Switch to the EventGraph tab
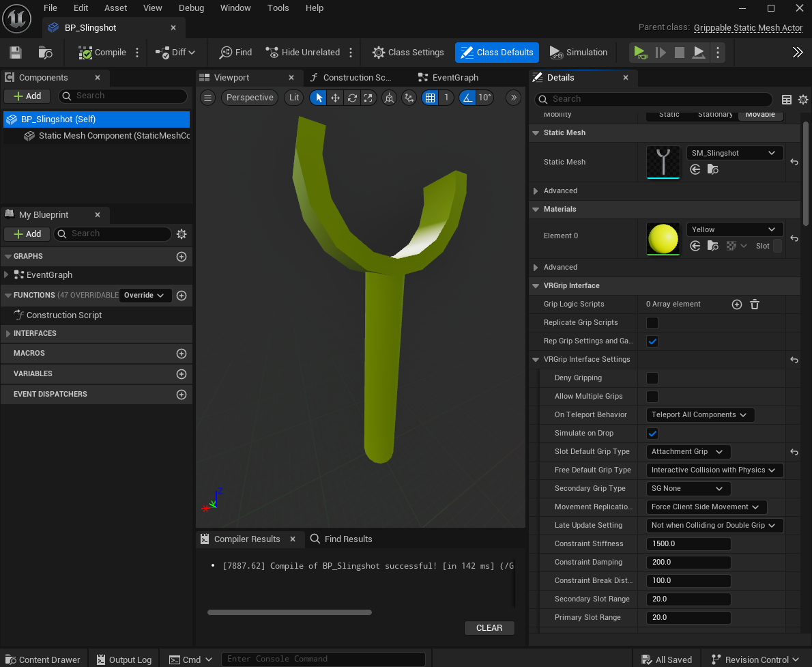The width and height of the screenshot is (812, 667). point(455,78)
